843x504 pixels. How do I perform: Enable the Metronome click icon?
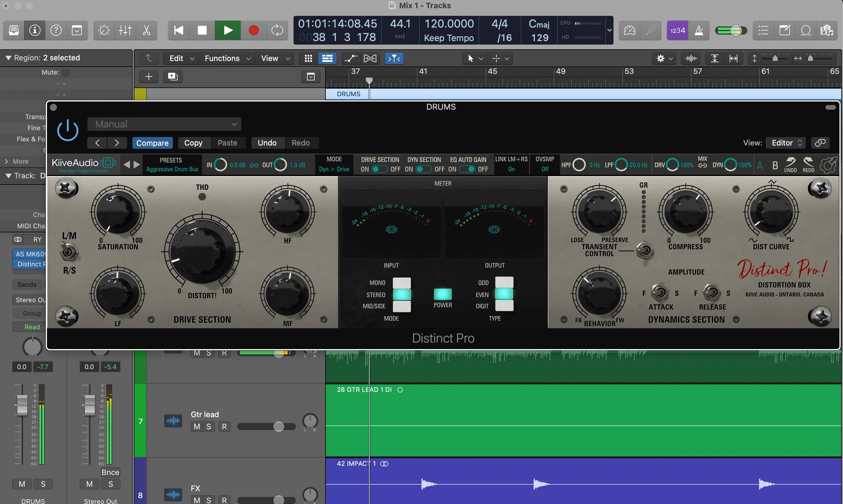coord(699,30)
